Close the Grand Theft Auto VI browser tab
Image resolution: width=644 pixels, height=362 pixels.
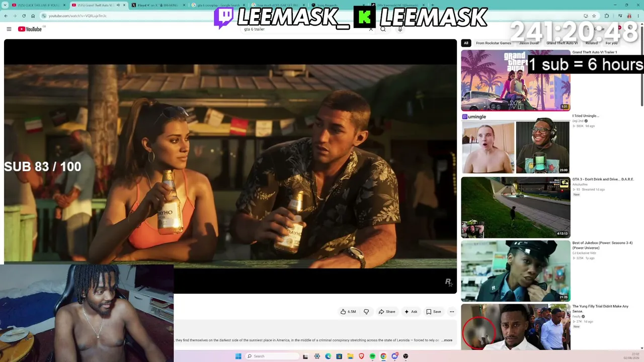tap(124, 5)
